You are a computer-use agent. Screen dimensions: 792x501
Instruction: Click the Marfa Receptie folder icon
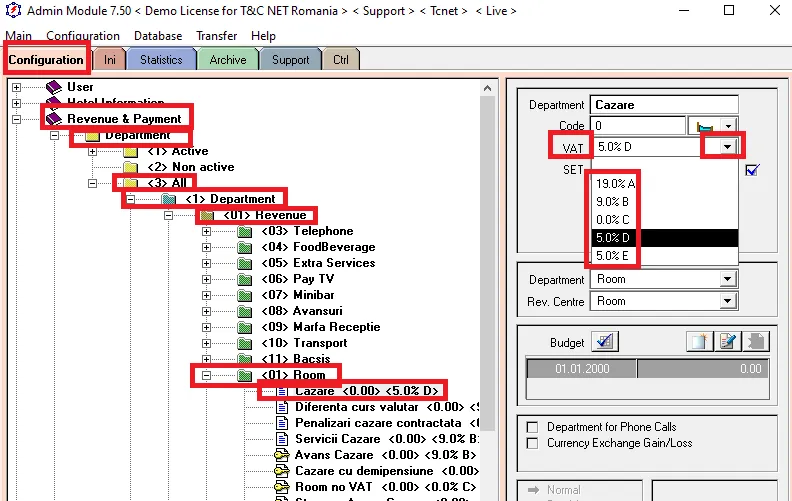pyautogui.click(x=245, y=327)
